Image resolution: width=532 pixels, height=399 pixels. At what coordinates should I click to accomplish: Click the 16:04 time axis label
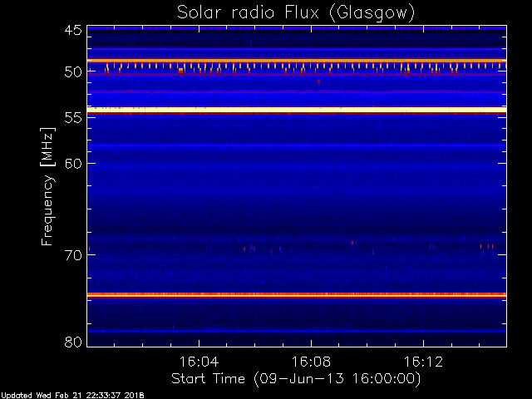tap(199, 362)
